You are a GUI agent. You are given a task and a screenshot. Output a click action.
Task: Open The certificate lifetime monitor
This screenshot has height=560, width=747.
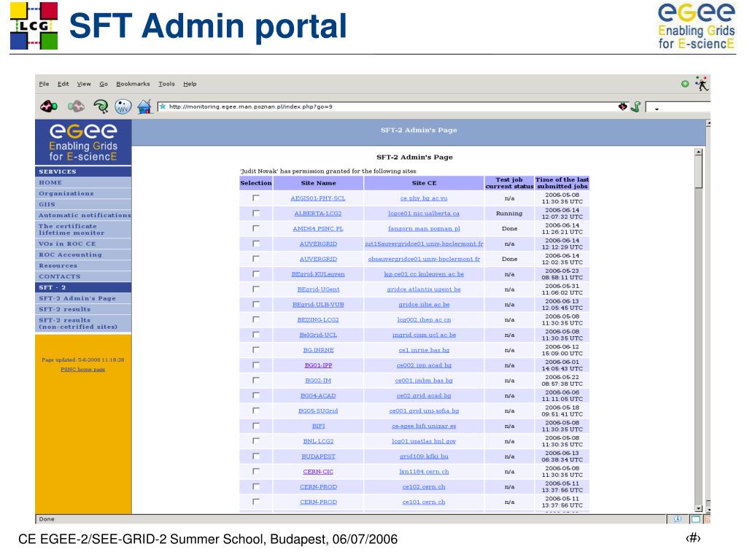(x=71, y=230)
